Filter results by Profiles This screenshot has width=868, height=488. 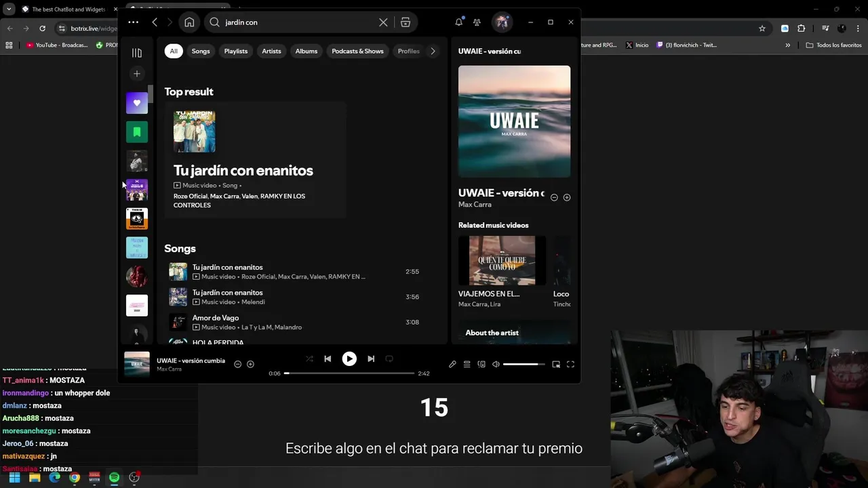click(408, 51)
